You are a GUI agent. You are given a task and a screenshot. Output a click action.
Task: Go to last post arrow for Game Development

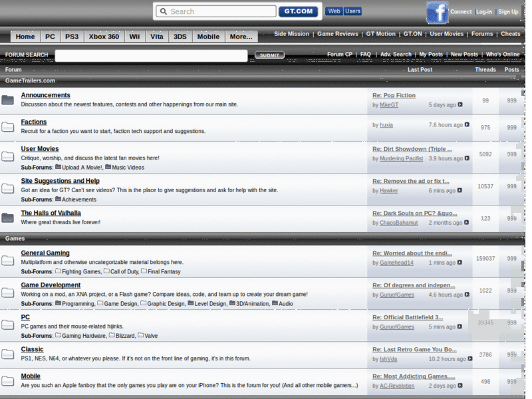(x=467, y=295)
